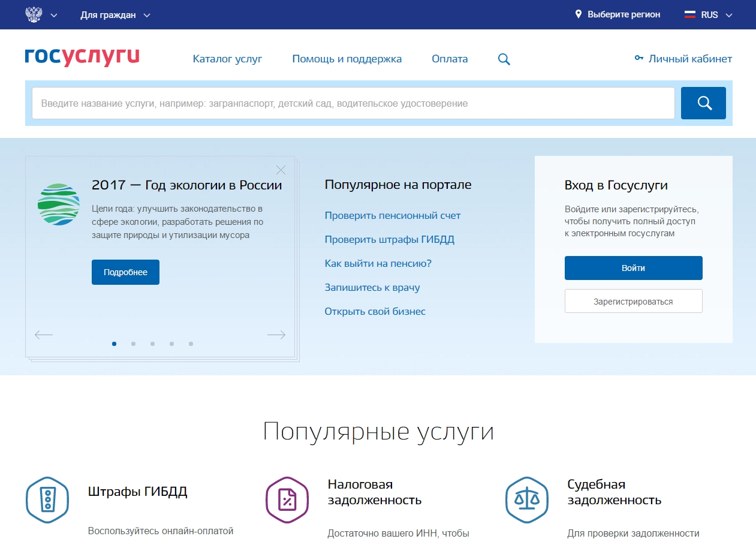Choose region via Выберите регион
The width and height of the screenshot is (756, 539).
click(x=624, y=14)
